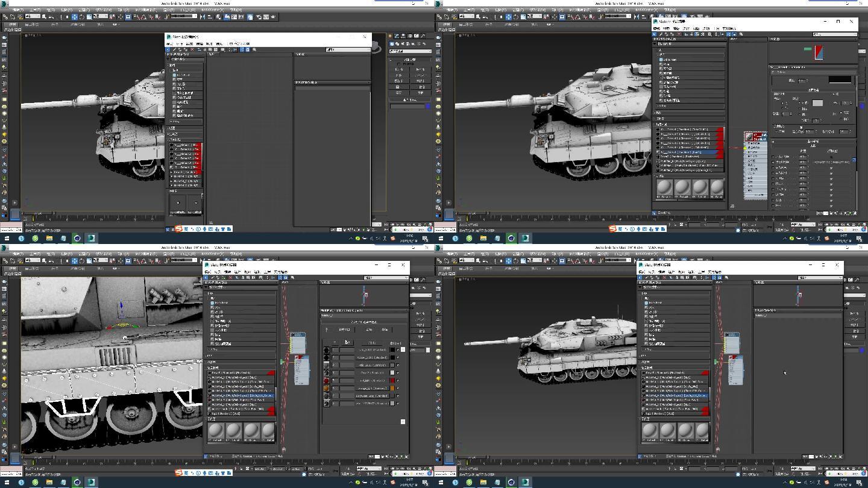
Task: Click Assign Material to Selection in empty Slate editor toolbar
Action: [185, 49]
